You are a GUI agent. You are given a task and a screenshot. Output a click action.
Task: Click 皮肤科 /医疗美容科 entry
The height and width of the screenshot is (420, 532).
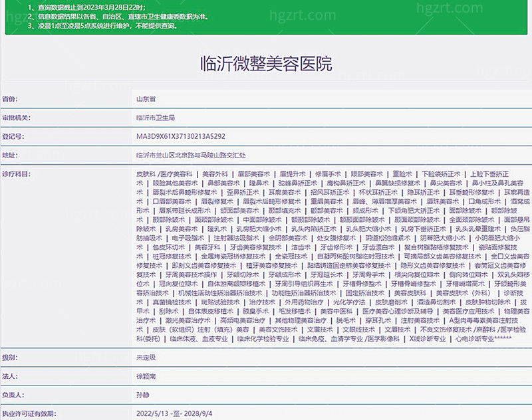[x=164, y=174]
